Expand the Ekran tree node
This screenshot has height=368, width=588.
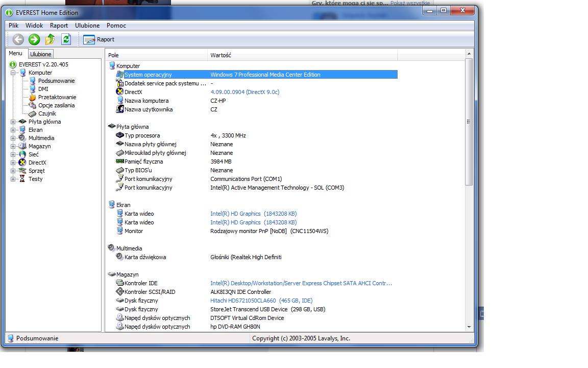click(x=13, y=130)
